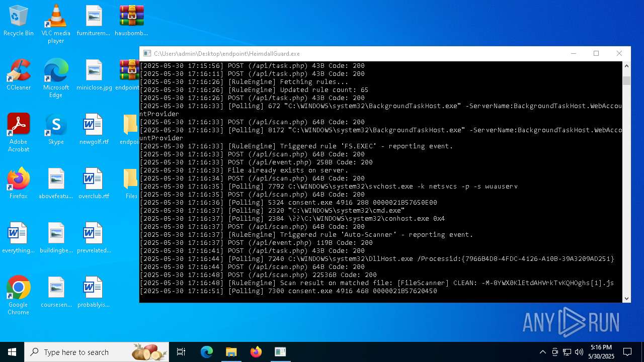Screen dimensions: 644x362
Task: Open CCleaner desktop shortcut
Action: pyautogui.click(x=19, y=75)
